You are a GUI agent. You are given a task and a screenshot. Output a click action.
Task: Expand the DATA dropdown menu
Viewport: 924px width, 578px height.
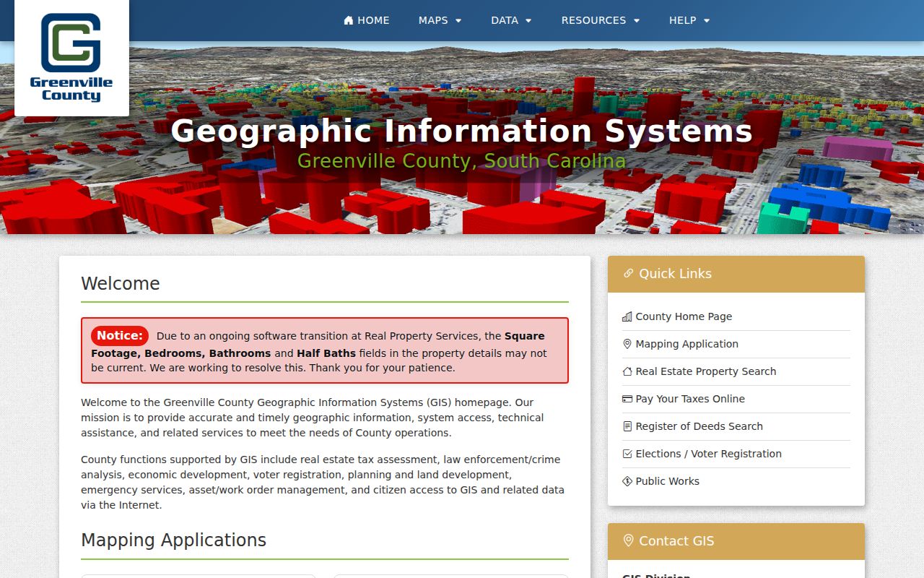coord(512,20)
